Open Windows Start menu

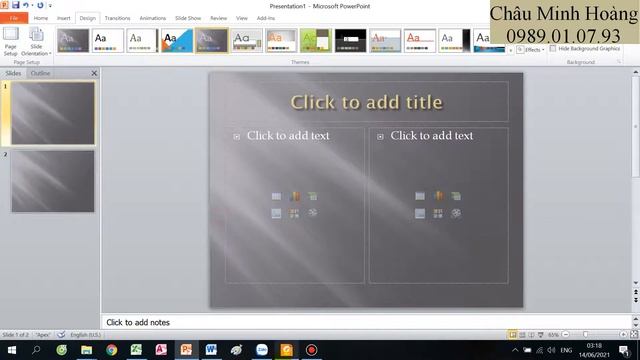coord(11,350)
